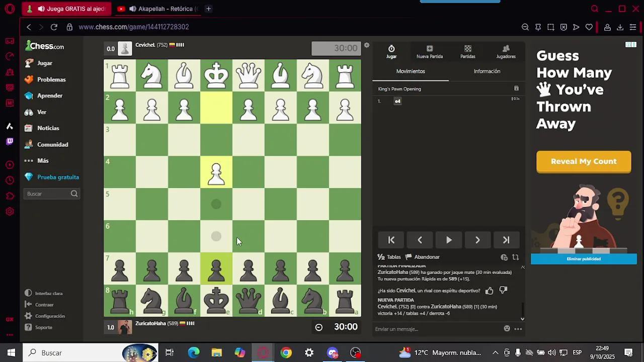Jump to the last move

coord(506,240)
